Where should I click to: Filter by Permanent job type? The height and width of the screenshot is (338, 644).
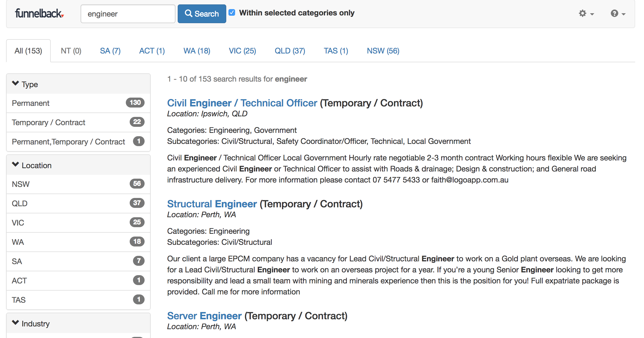31,103
